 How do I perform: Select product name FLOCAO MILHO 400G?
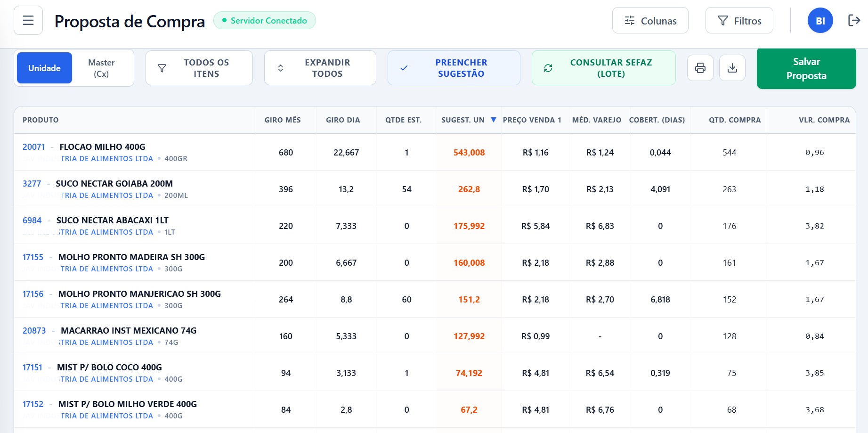pos(102,147)
